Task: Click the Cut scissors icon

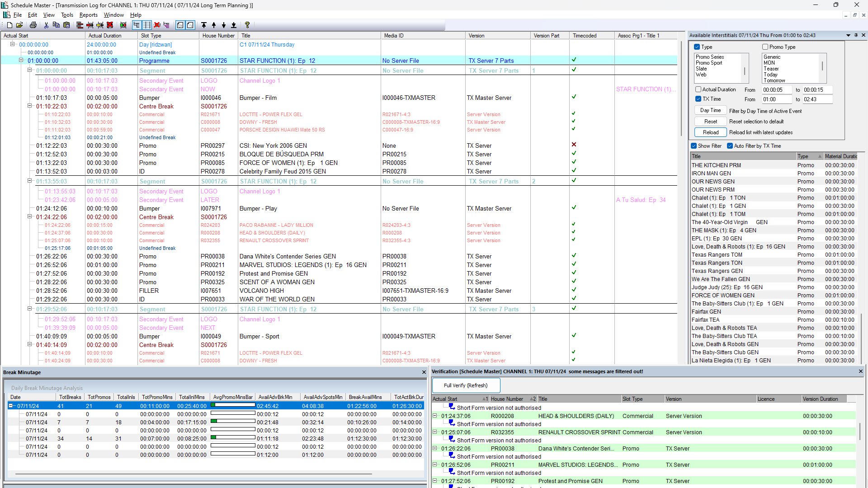Action: click(x=46, y=25)
